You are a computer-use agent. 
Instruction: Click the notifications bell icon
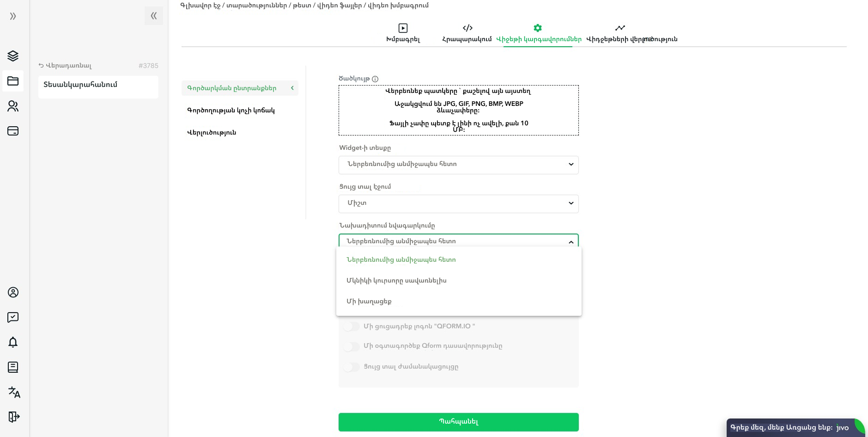coord(13,342)
